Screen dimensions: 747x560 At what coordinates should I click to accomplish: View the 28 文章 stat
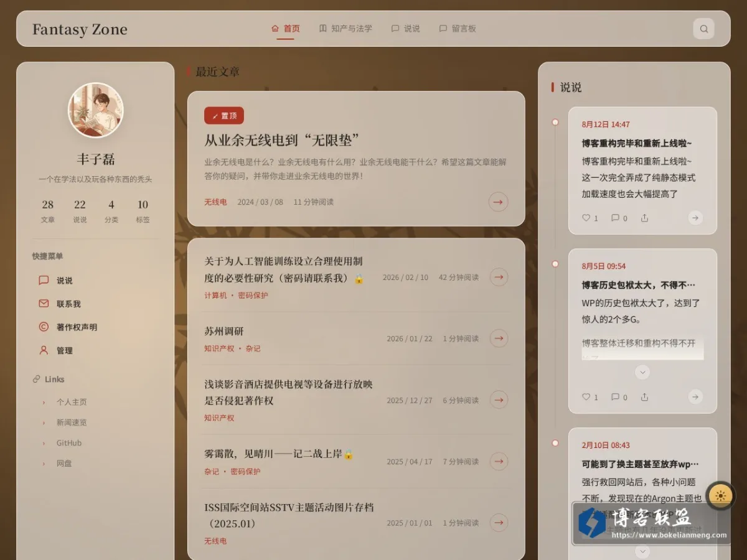(x=48, y=211)
